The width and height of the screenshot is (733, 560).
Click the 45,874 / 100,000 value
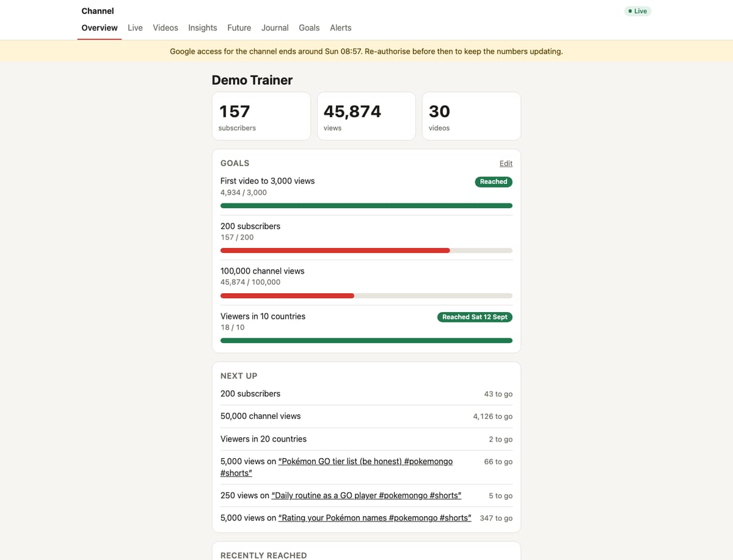pyautogui.click(x=250, y=282)
